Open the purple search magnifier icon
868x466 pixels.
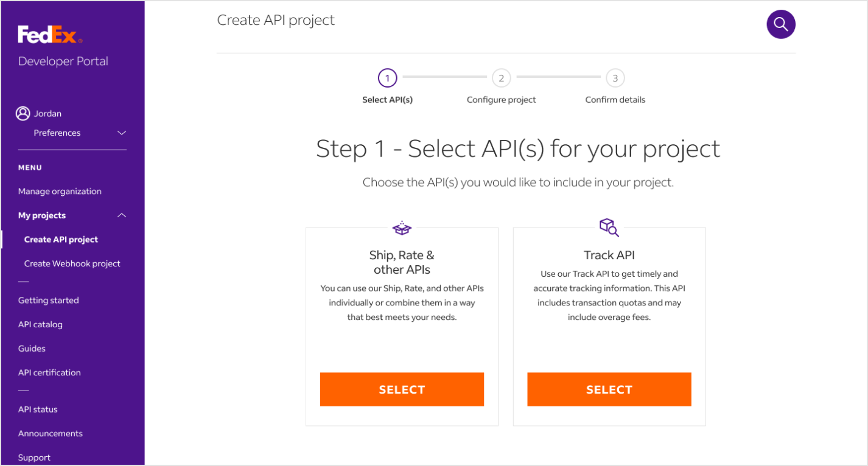point(781,24)
